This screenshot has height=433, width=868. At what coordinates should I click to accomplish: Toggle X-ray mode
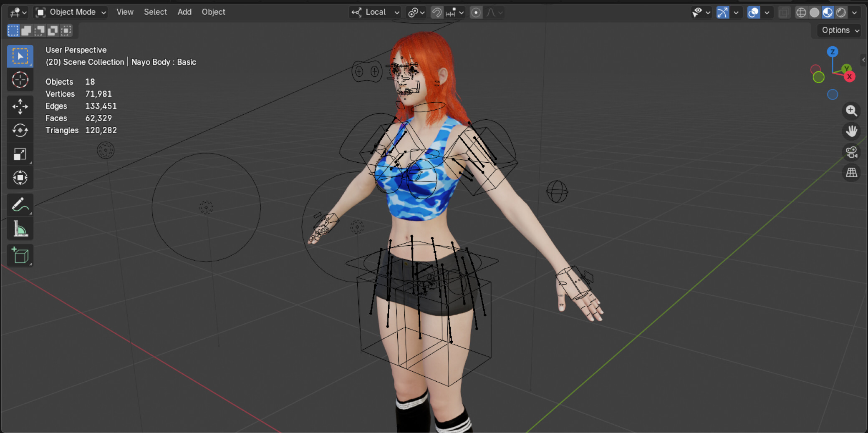tap(784, 13)
